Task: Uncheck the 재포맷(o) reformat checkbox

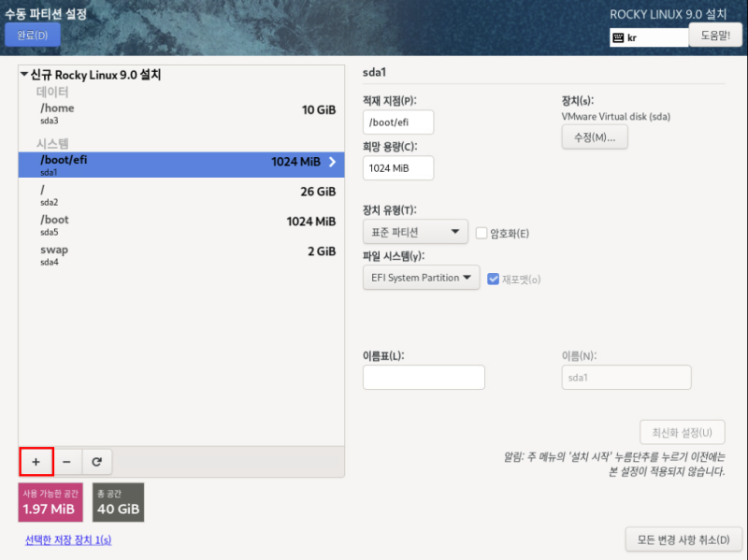Action: 493,279
